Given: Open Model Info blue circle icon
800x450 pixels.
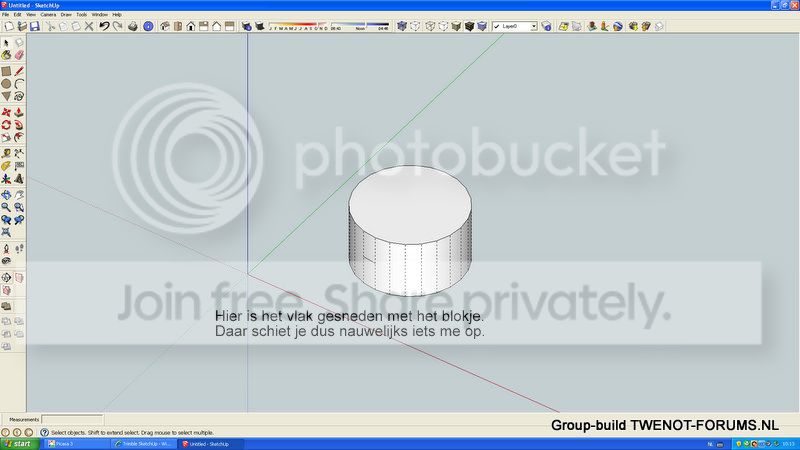Looking at the screenshot, I should [x=148, y=26].
